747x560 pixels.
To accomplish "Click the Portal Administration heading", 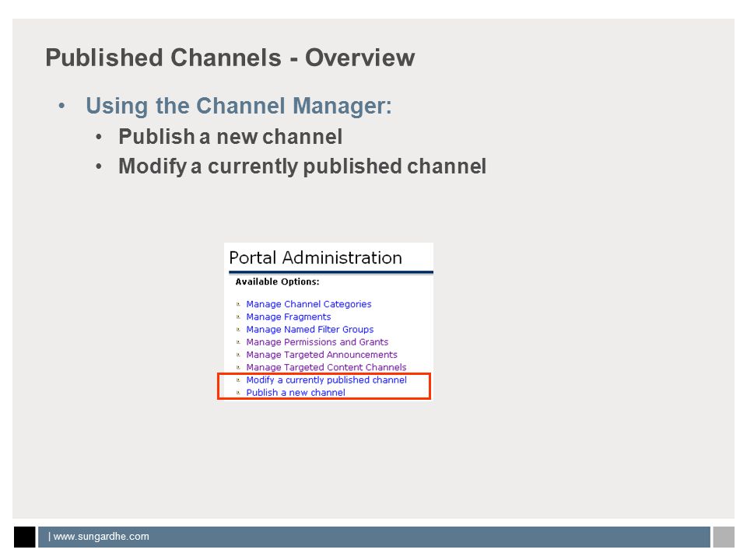I will [315, 257].
